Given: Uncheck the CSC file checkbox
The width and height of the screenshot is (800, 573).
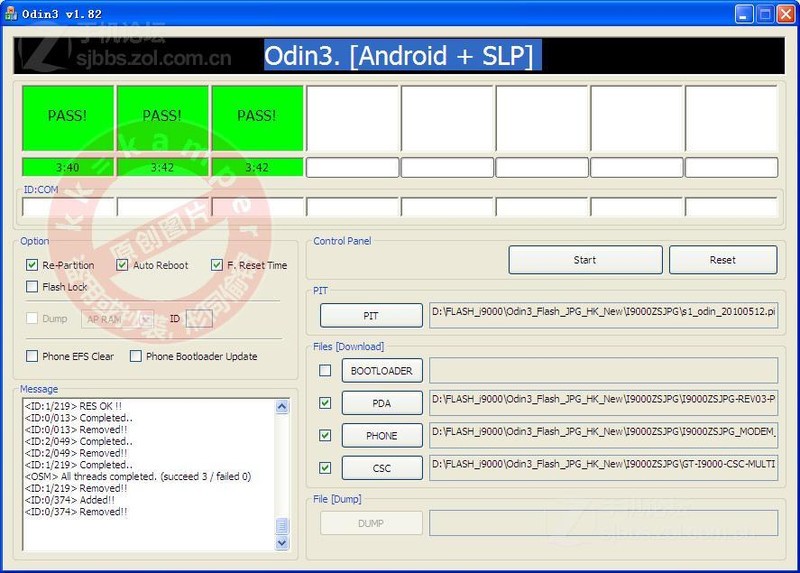Looking at the screenshot, I should click(x=325, y=467).
